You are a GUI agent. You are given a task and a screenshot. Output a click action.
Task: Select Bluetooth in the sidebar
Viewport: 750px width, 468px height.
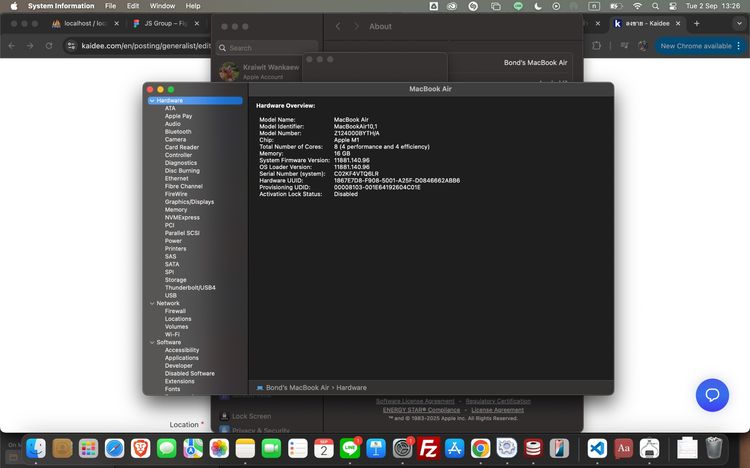coord(178,132)
